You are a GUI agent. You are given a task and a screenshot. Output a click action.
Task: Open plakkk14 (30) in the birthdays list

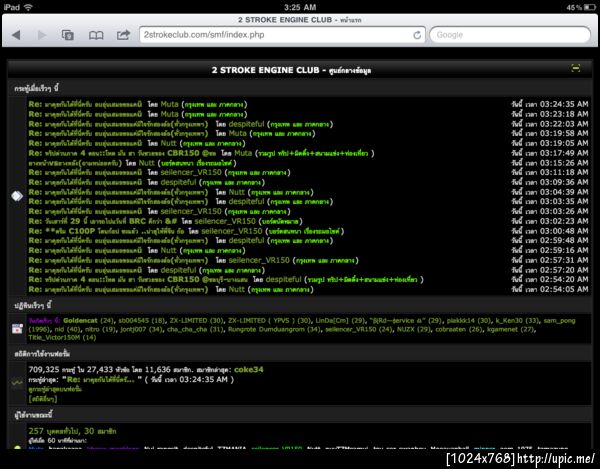(x=468, y=321)
